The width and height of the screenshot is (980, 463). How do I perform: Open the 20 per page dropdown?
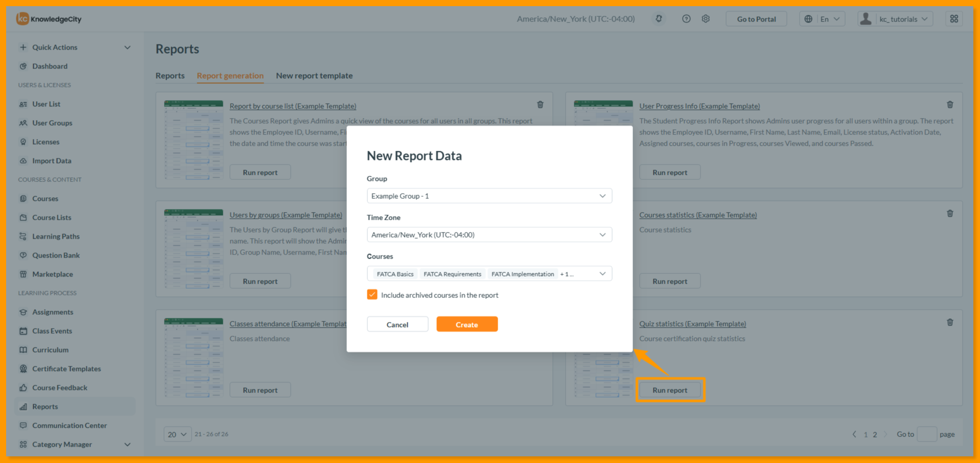click(x=177, y=434)
